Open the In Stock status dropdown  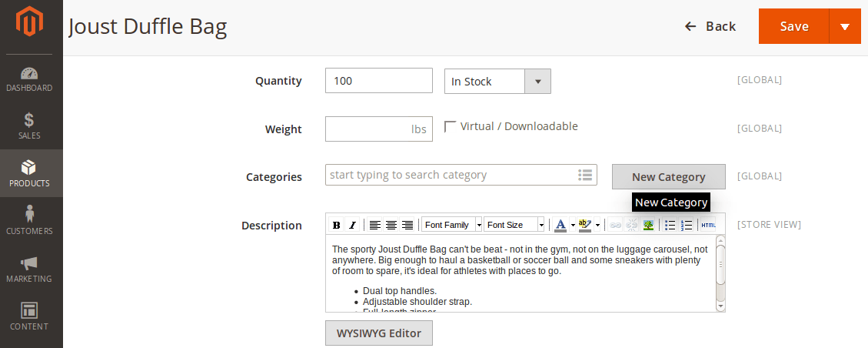[497, 82]
